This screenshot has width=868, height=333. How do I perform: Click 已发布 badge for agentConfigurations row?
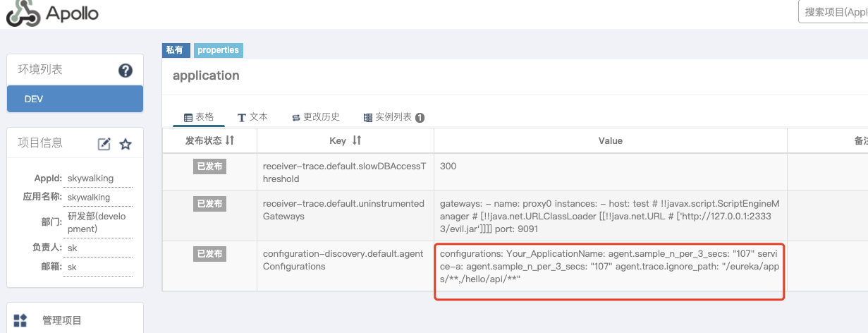(209, 253)
